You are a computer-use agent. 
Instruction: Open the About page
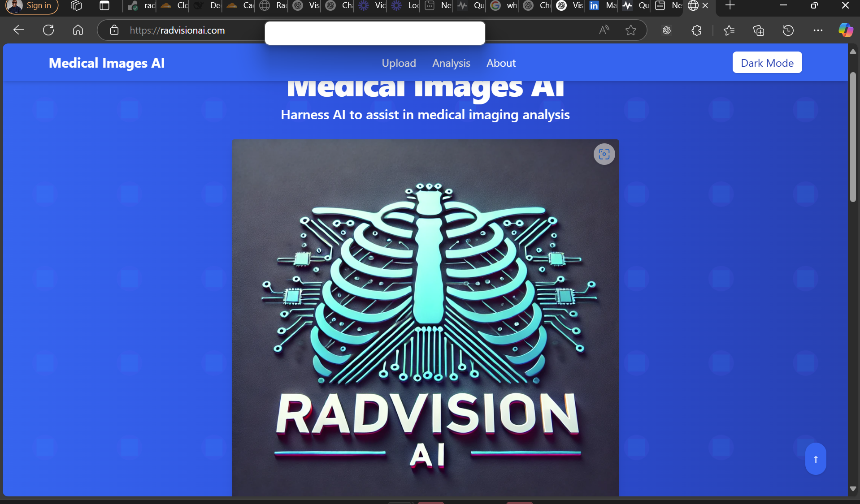pyautogui.click(x=501, y=63)
